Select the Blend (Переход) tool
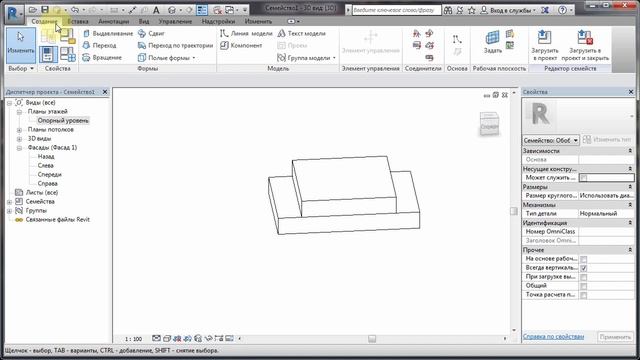The image size is (640, 360). [x=100, y=45]
